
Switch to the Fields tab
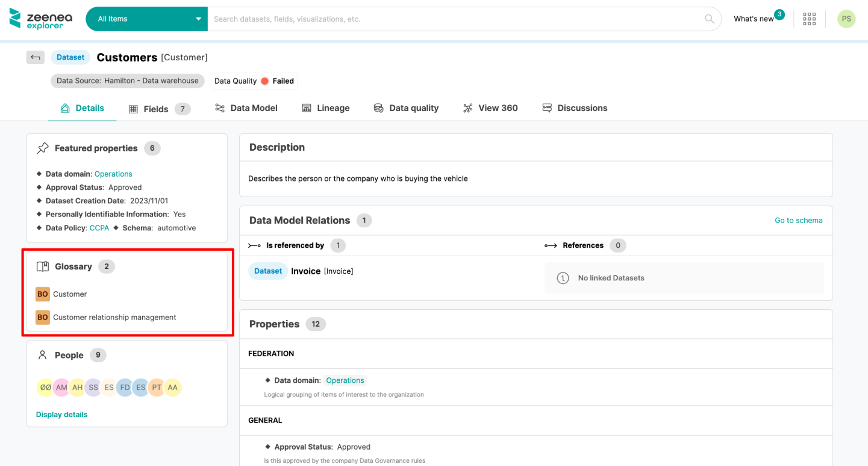point(155,109)
